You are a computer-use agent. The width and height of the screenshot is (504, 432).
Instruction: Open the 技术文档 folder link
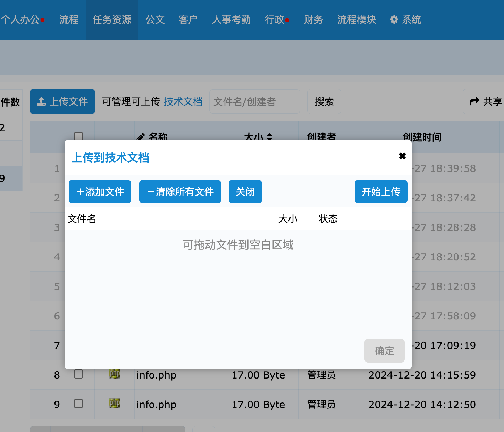(183, 101)
